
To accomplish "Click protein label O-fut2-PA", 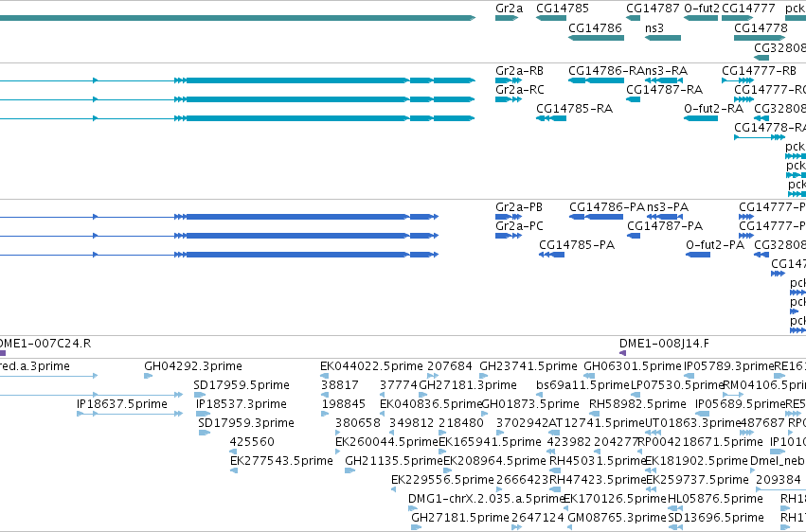I will [x=715, y=245].
